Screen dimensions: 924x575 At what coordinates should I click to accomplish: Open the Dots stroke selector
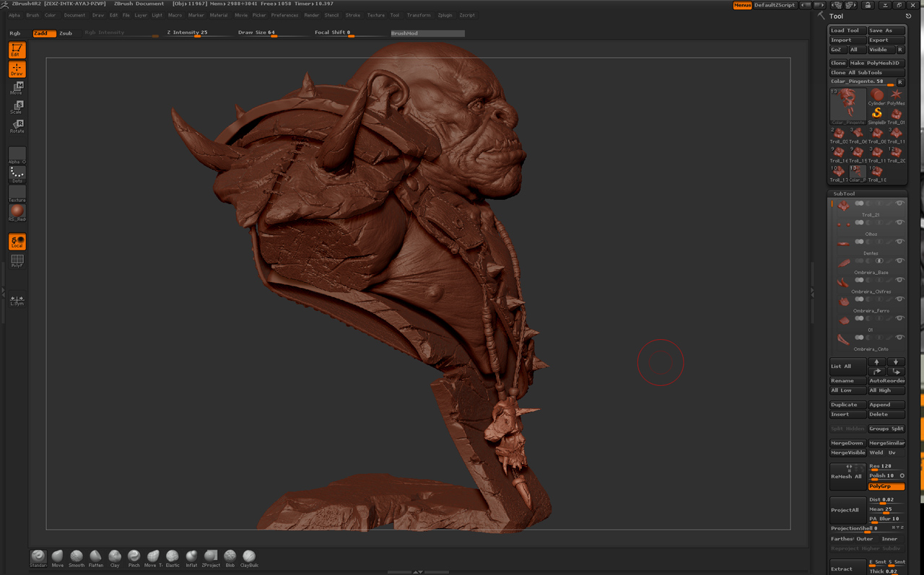[17, 175]
